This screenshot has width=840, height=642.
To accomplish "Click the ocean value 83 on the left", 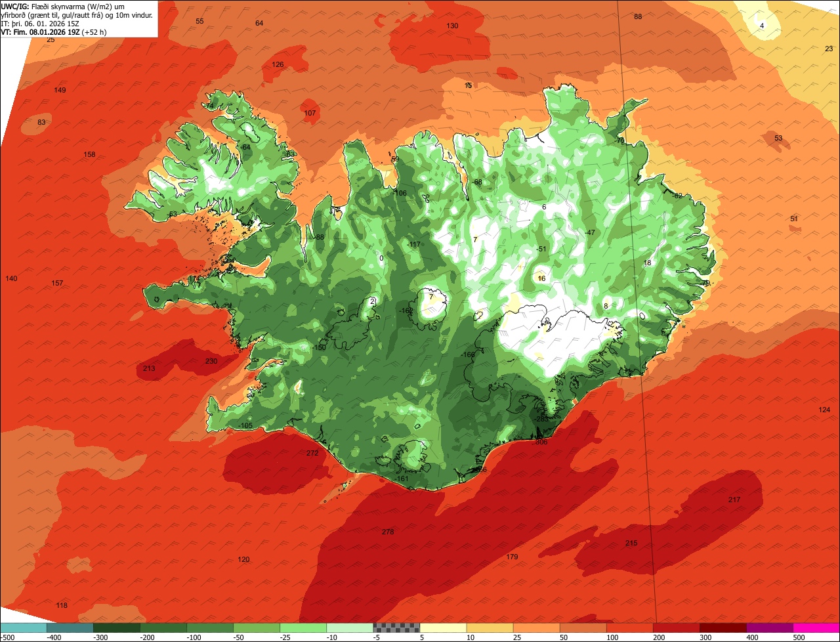I will (x=41, y=122).
